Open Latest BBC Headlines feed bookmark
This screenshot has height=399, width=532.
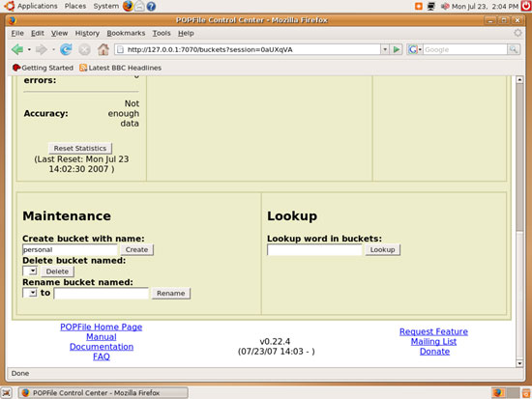point(121,68)
